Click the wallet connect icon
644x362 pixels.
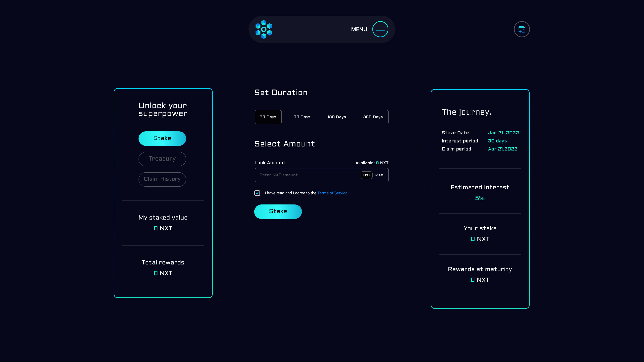(522, 29)
